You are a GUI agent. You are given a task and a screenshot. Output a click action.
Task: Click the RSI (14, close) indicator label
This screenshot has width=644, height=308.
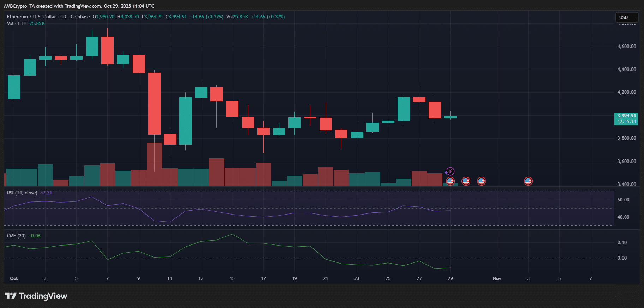(22, 193)
